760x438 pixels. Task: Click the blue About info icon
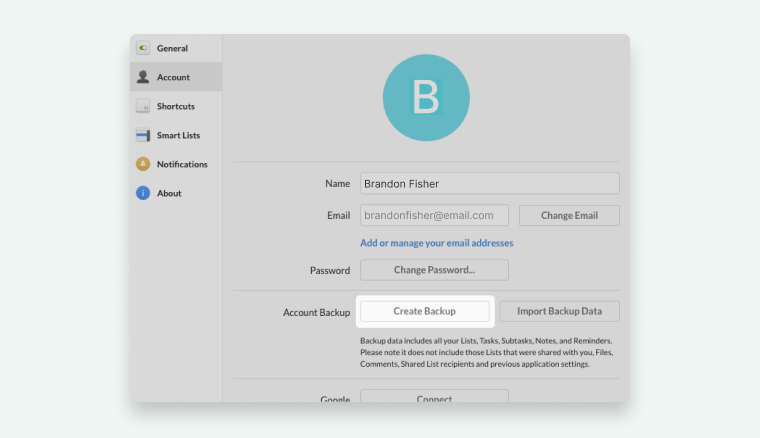(x=143, y=193)
